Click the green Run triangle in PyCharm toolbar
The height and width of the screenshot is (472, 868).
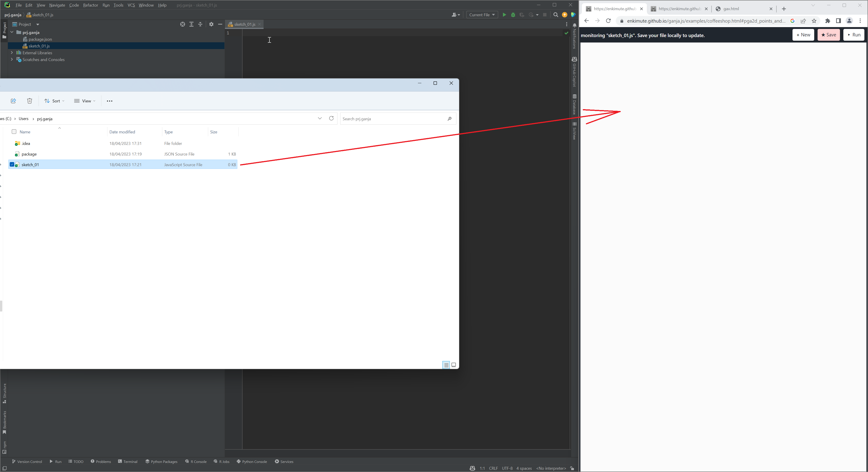coord(504,15)
